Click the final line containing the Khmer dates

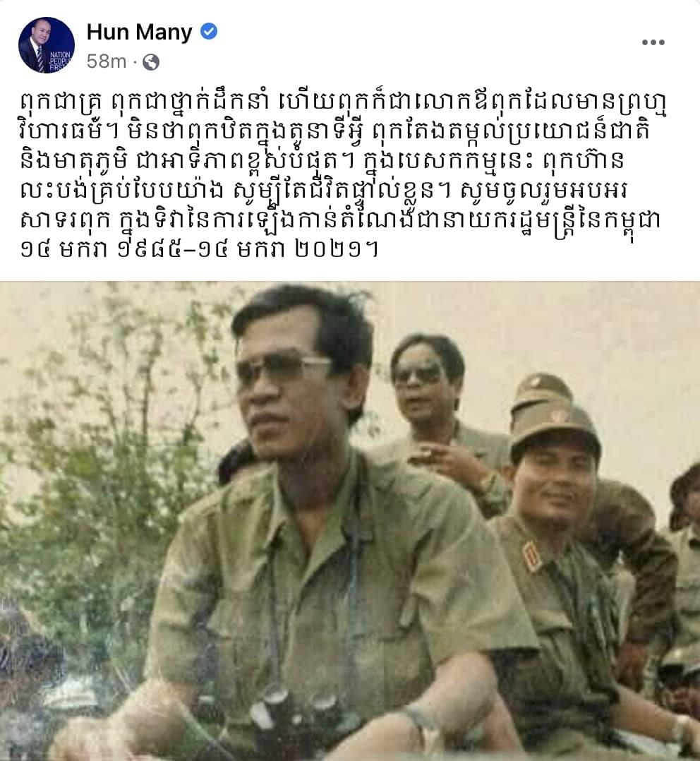coord(199,249)
